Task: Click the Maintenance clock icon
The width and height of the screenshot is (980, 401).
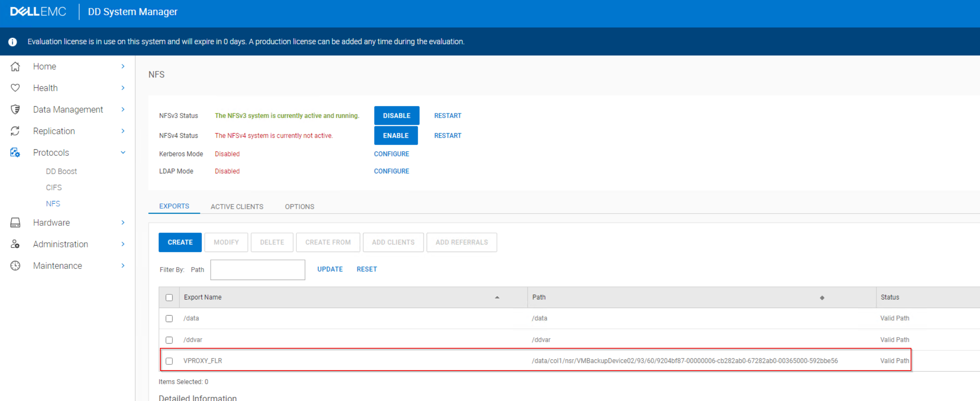Action: pyautogui.click(x=15, y=266)
